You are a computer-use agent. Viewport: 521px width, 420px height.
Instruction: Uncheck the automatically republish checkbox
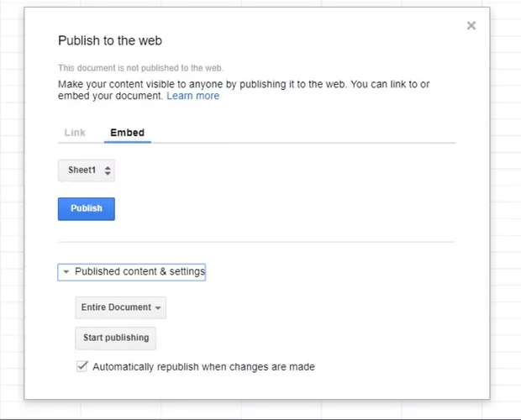pyautogui.click(x=82, y=366)
